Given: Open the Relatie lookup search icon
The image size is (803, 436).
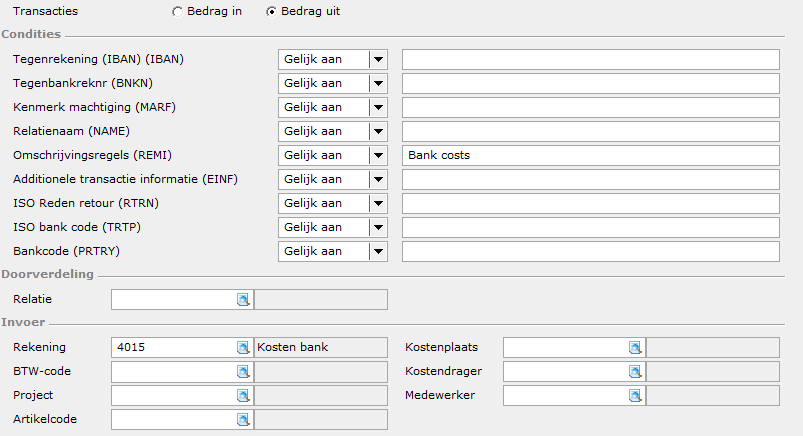Looking at the screenshot, I should (x=243, y=300).
